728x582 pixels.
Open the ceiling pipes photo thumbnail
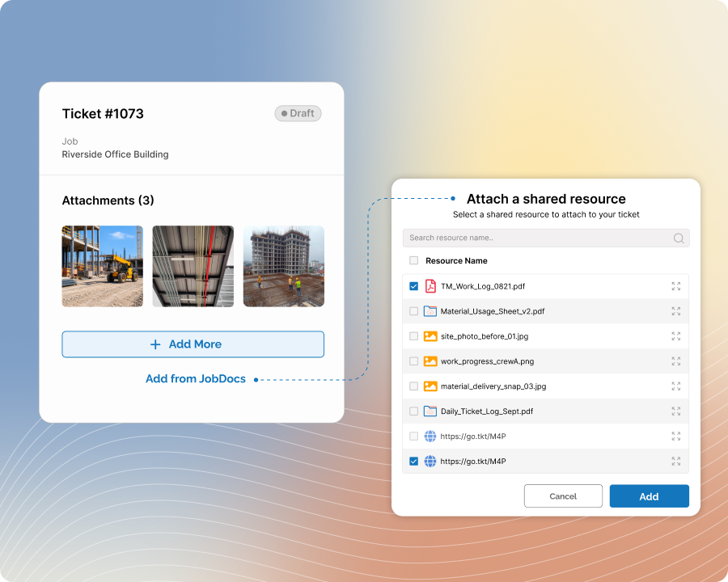[x=193, y=267]
